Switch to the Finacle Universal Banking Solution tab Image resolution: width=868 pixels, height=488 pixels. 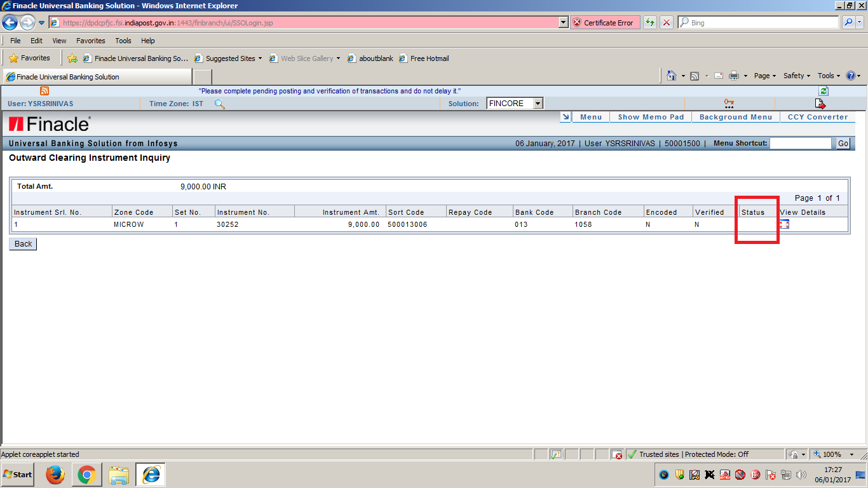pyautogui.click(x=95, y=76)
